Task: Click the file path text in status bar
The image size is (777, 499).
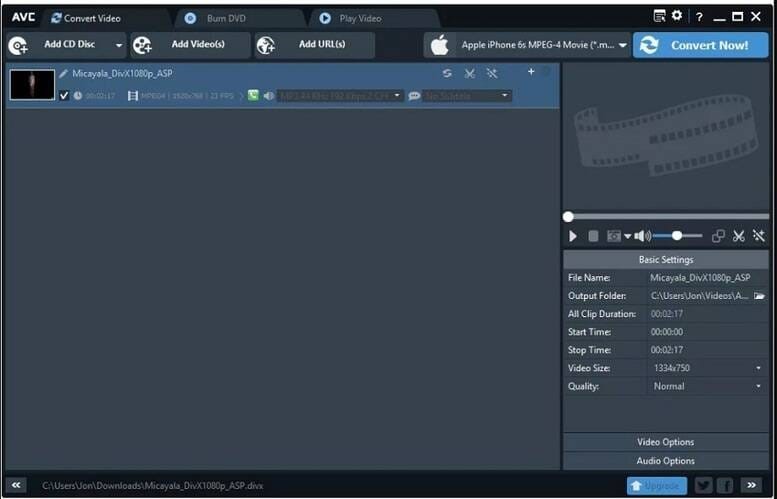Action: [153, 486]
